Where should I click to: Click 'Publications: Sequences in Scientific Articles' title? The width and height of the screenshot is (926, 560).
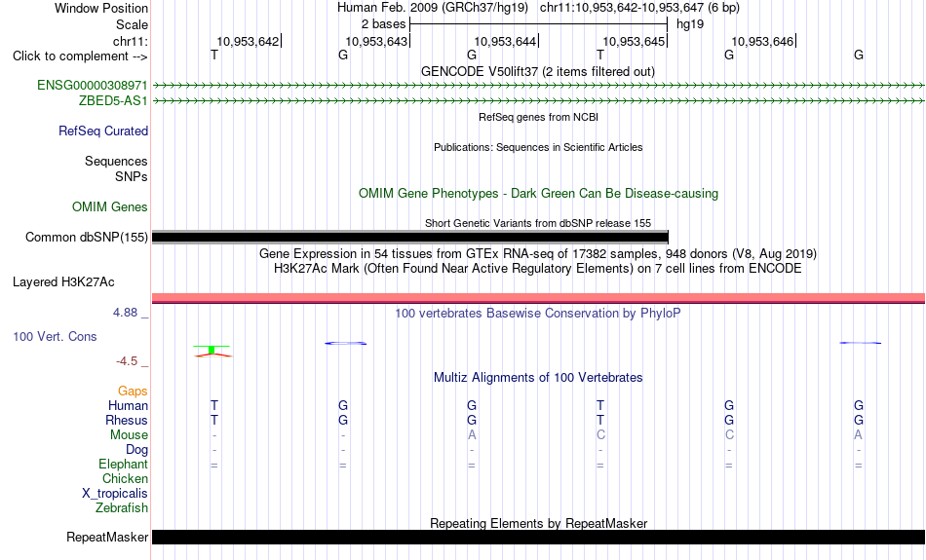pyautogui.click(x=538, y=147)
